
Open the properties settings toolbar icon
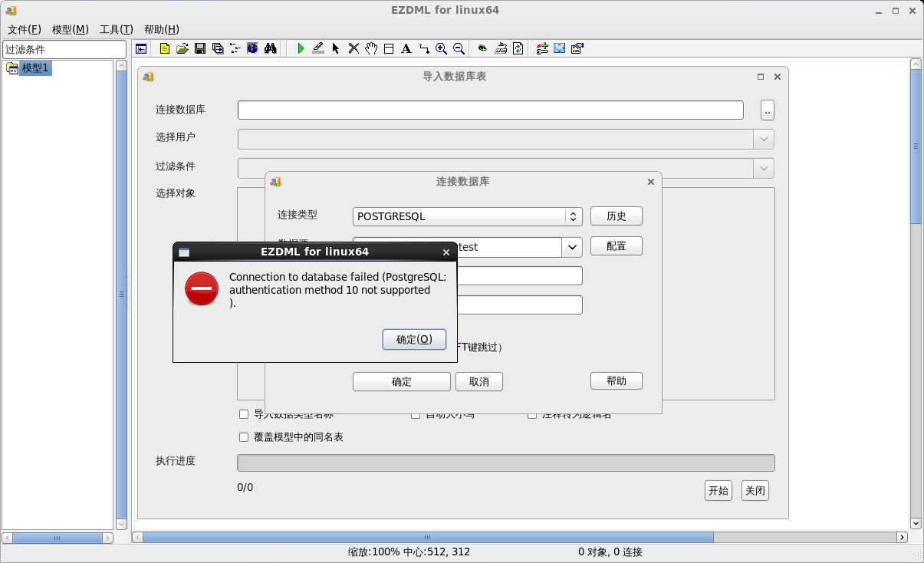tap(577, 48)
